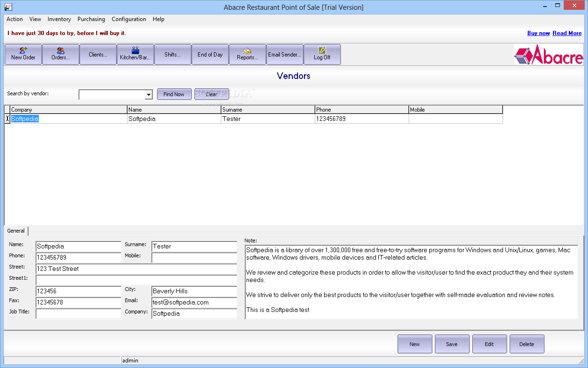Click the Phone column header
Image resolution: width=588 pixels, height=368 pixels.
pos(362,110)
